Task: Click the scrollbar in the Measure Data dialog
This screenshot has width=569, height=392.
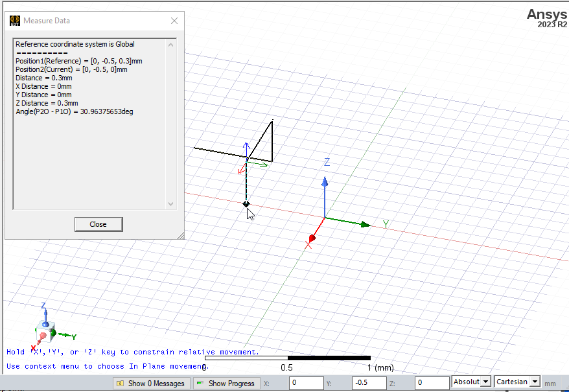Action: coord(170,123)
